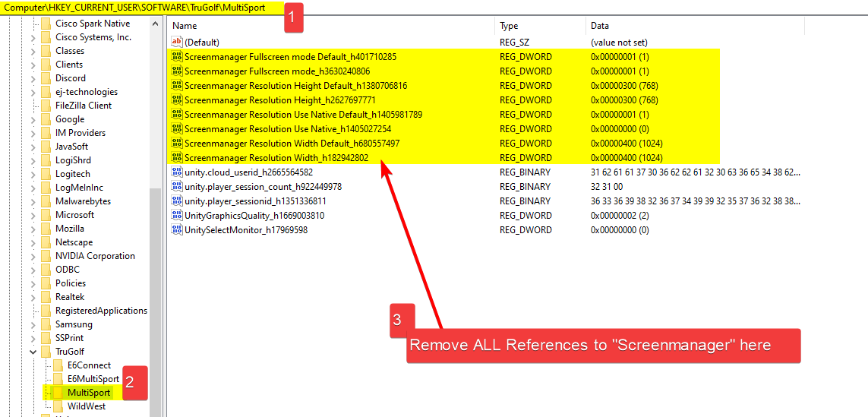Click the '0x00000002 (2)' data value

(620, 215)
